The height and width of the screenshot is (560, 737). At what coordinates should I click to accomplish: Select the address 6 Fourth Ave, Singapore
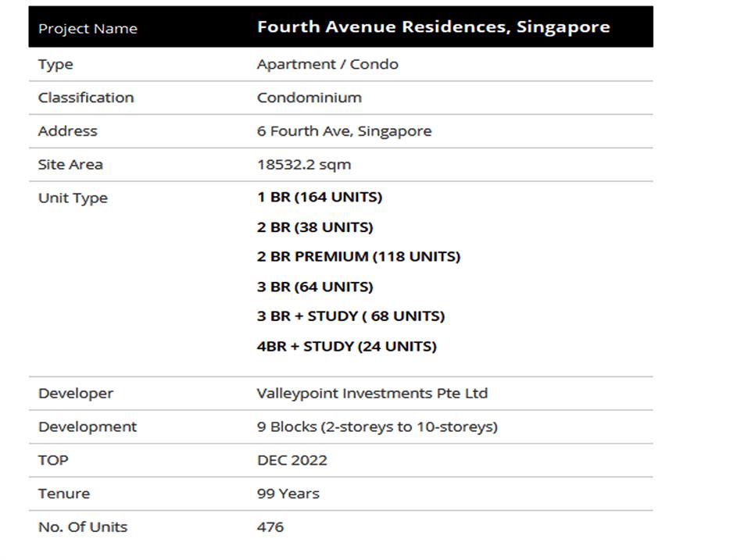point(344,131)
